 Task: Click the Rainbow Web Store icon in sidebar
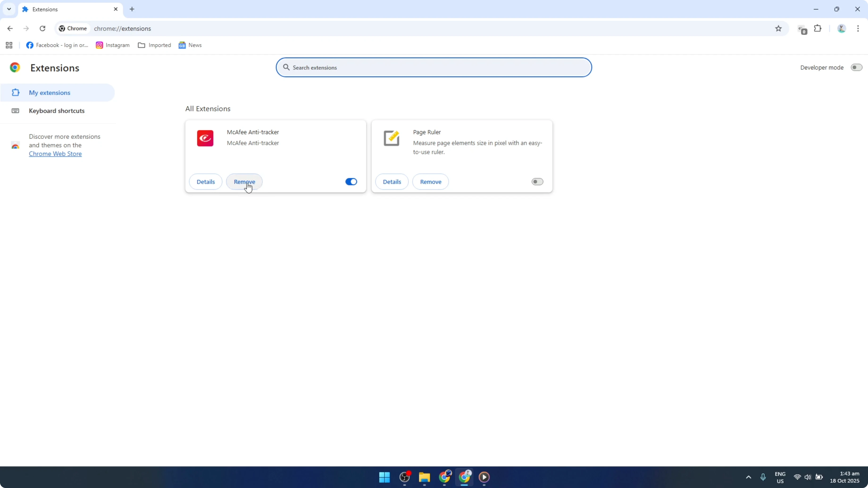click(15, 145)
